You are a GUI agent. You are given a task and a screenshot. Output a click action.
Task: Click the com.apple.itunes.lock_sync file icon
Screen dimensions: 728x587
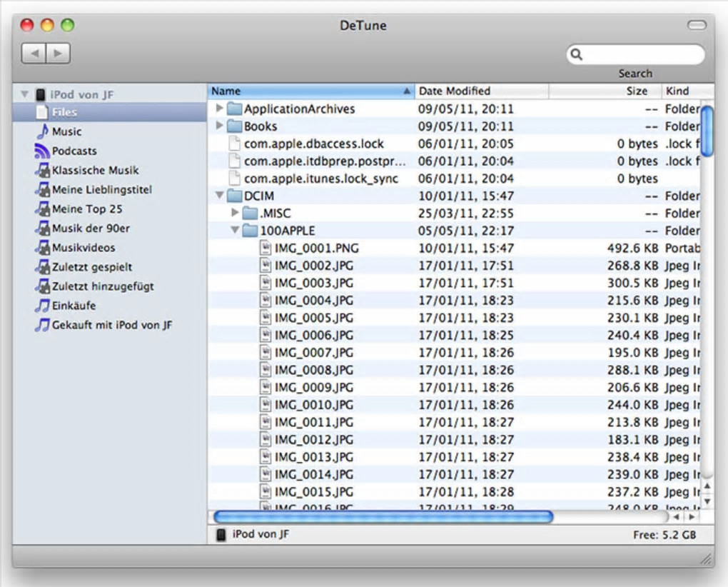235,179
